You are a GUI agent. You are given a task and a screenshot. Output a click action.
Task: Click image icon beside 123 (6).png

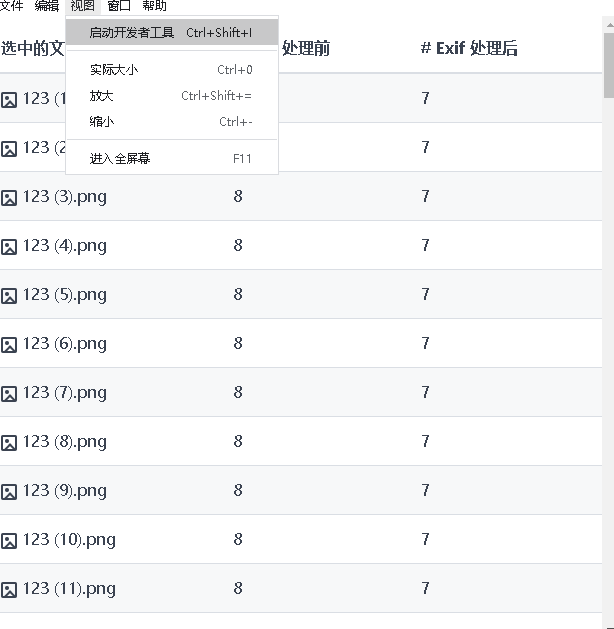(x=9, y=345)
